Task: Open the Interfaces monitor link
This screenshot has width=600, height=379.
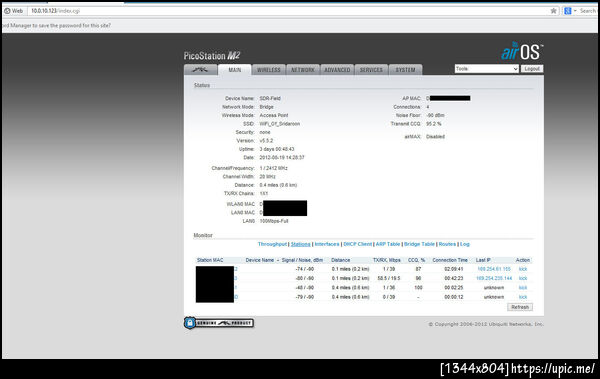Action: pos(327,244)
